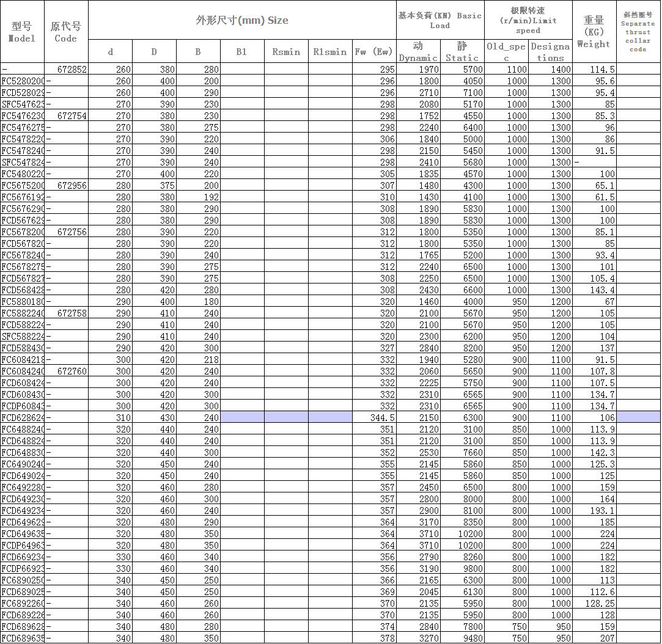Click the Fw value 344.5 cell
The image size is (662, 644).
[x=374, y=418]
